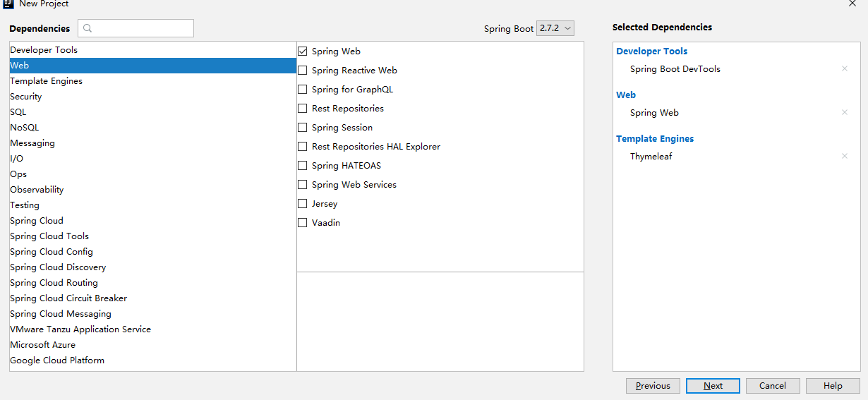The width and height of the screenshot is (868, 400).
Task: Click Template Engines heading in Selected Dependencies
Action: pyautogui.click(x=655, y=138)
